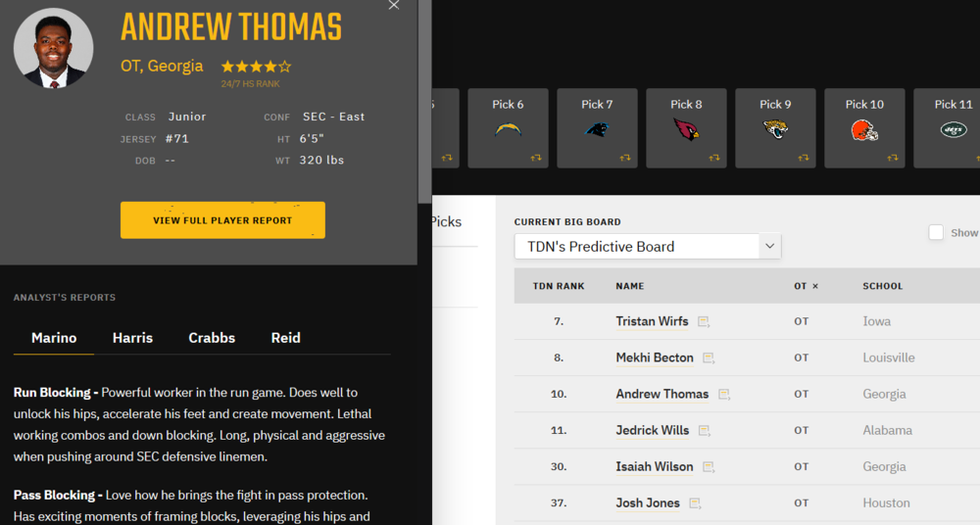Click the report icon beside Josh Jones
The height and width of the screenshot is (525, 980).
click(695, 503)
